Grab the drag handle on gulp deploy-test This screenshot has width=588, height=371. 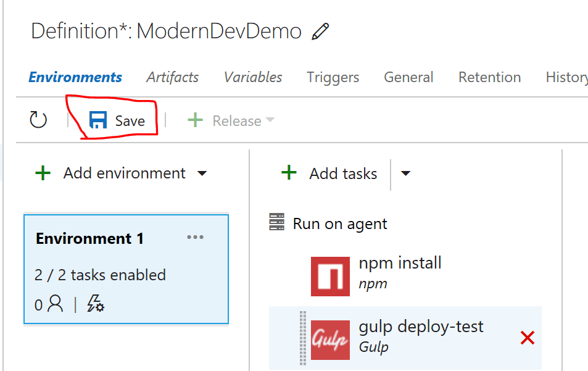click(302, 338)
